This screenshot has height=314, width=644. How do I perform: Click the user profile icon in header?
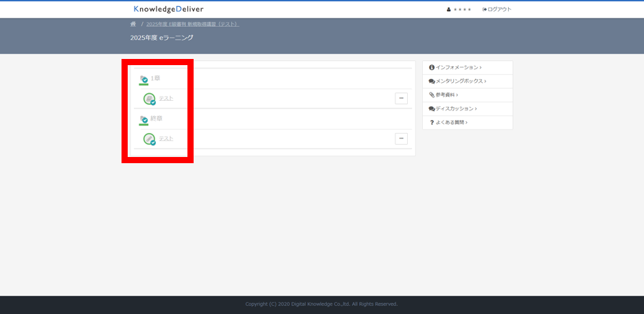(449, 10)
